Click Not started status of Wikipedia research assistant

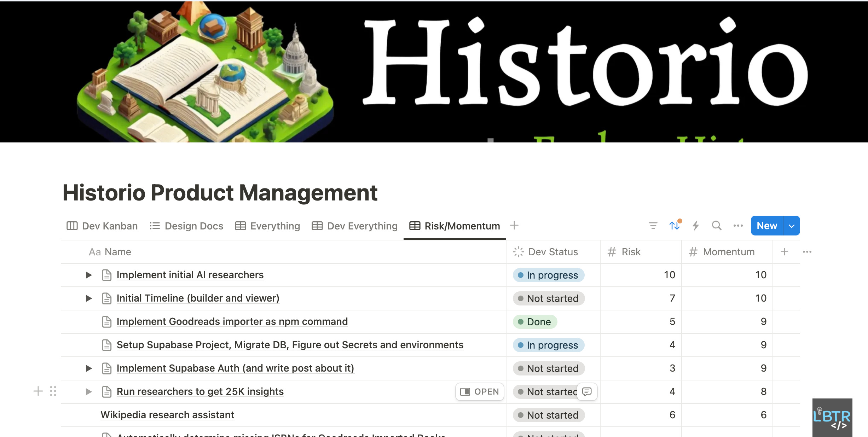click(549, 415)
